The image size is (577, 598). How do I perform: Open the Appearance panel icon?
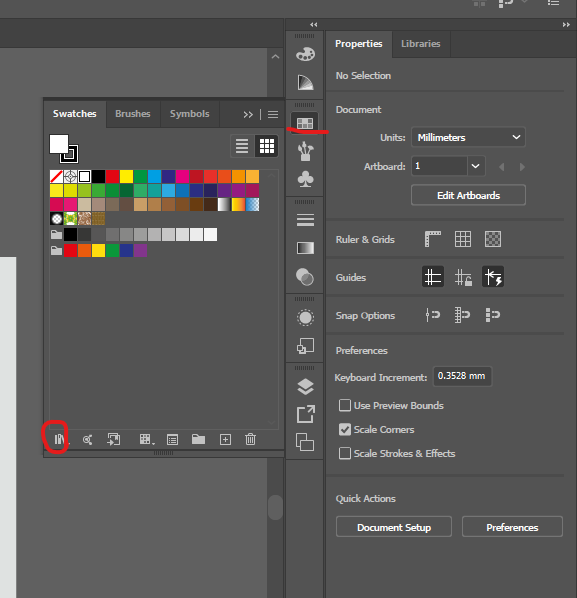tap(305, 317)
